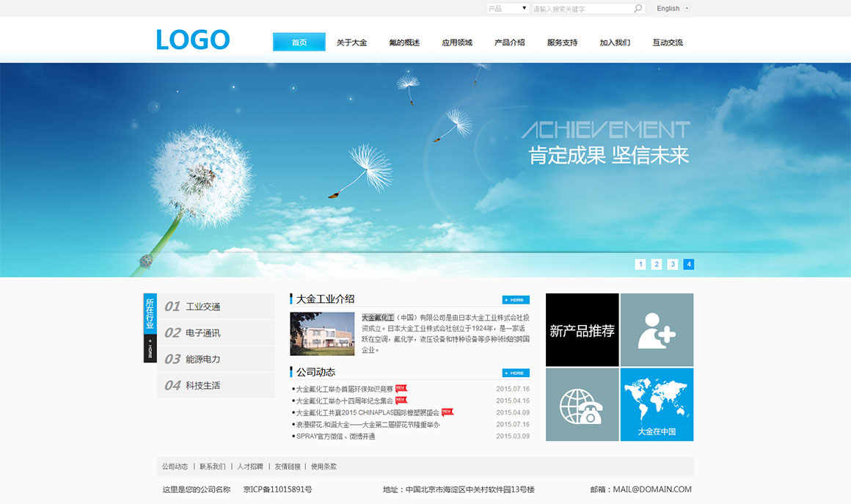The height and width of the screenshot is (504, 851).
Task: Select the 首页 navigation tab
Action: 299,43
